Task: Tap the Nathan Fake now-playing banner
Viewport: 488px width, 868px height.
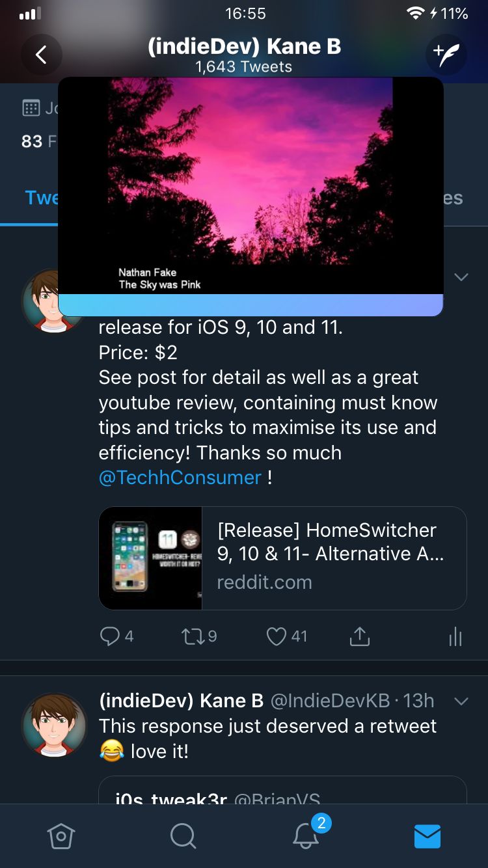Action: click(251, 185)
